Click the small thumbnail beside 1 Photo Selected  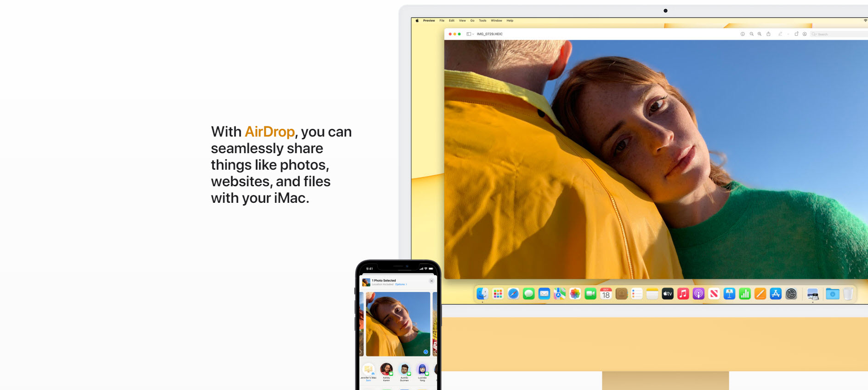click(x=366, y=282)
